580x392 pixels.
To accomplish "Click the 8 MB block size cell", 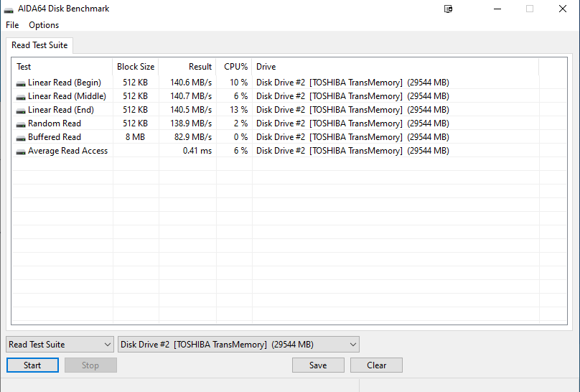I will tap(135, 137).
